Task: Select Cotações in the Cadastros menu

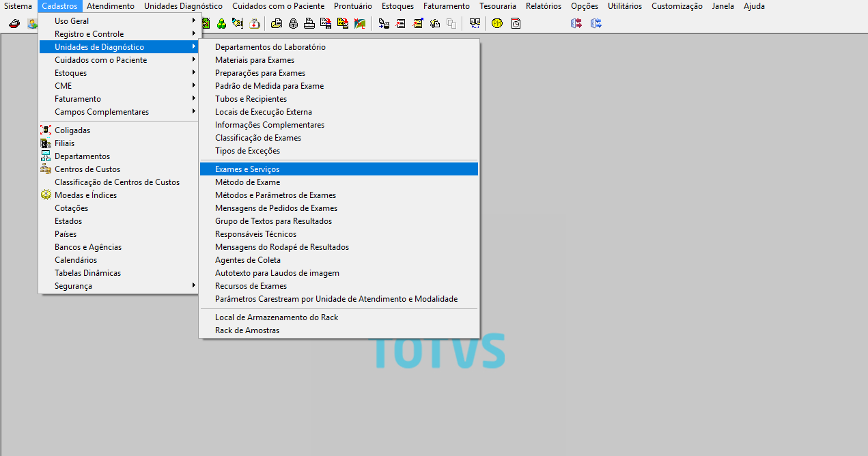Action: pyautogui.click(x=118, y=208)
